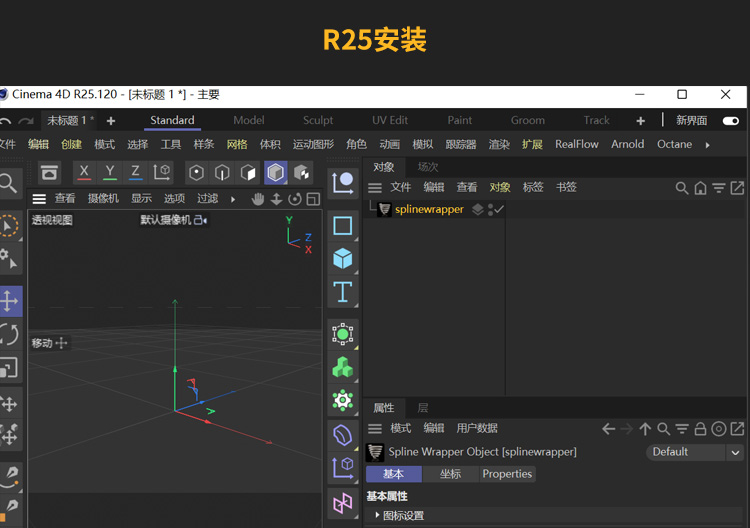Select the splinewrapper object
Screen dimensions: 750x528
429,209
